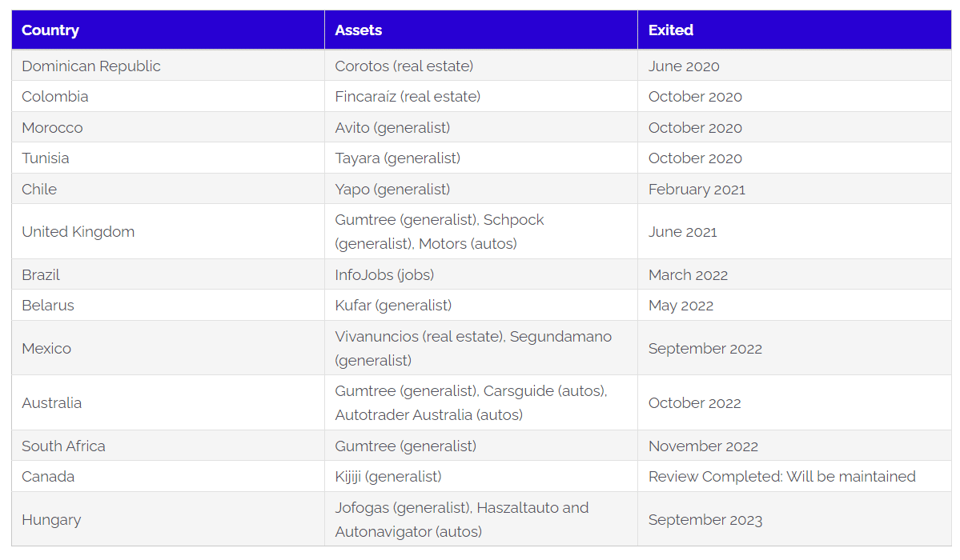Select the November 2022 exit date
The width and height of the screenshot is (960, 560).
[x=703, y=446]
